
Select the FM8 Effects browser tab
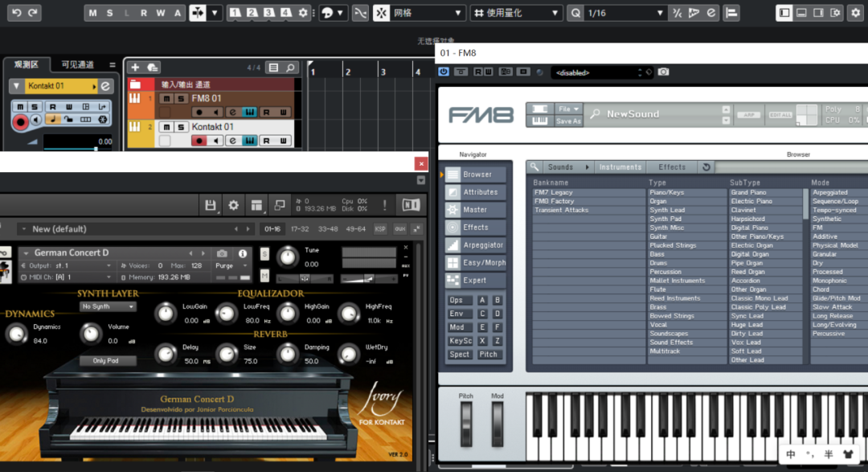pyautogui.click(x=671, y=166)
